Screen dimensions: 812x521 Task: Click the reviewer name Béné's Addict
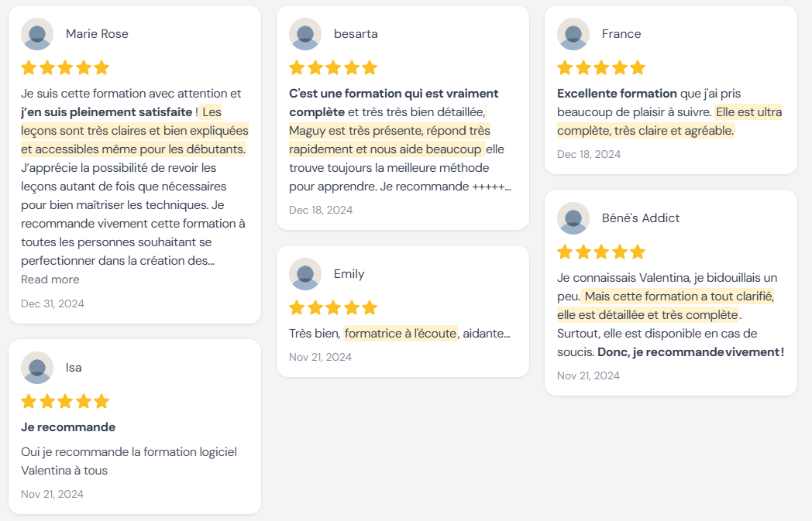(x=641, y=218)
